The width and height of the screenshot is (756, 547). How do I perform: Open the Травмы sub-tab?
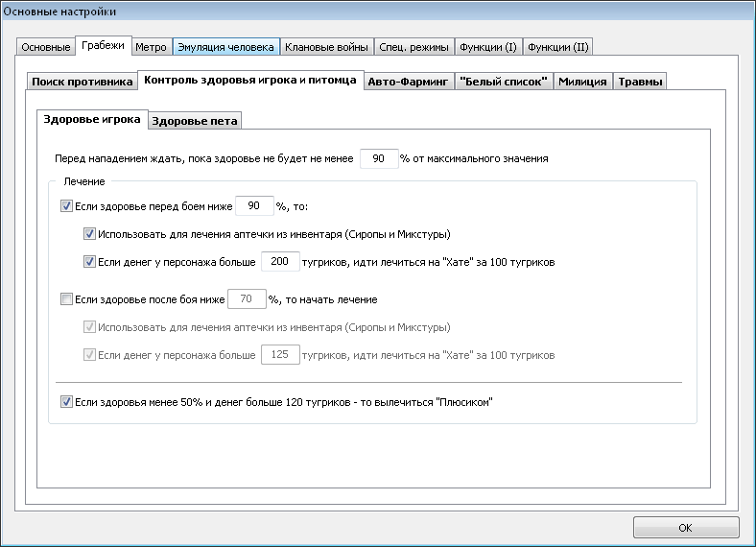point(640,82)
